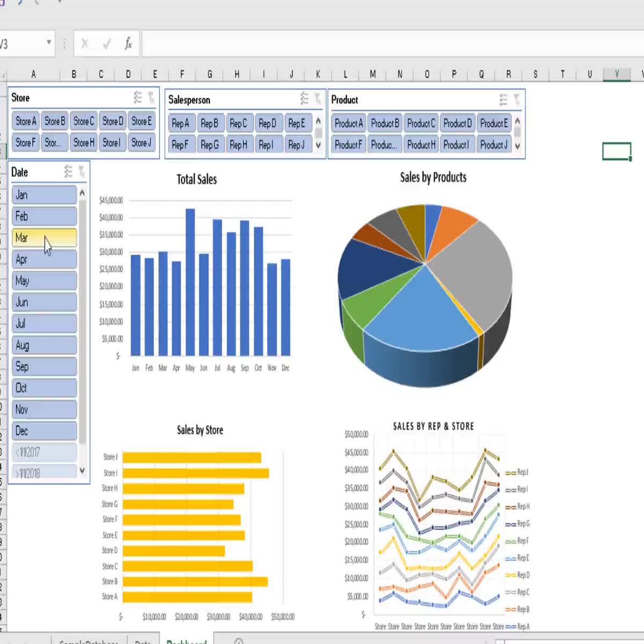
Task: Click the Rep E legend entry
Action: (517, 558)
